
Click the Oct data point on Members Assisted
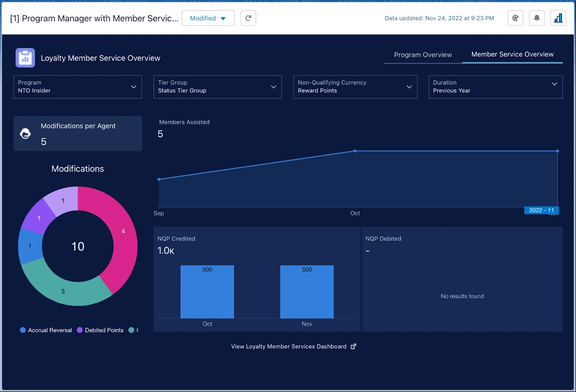pos(355,151)
